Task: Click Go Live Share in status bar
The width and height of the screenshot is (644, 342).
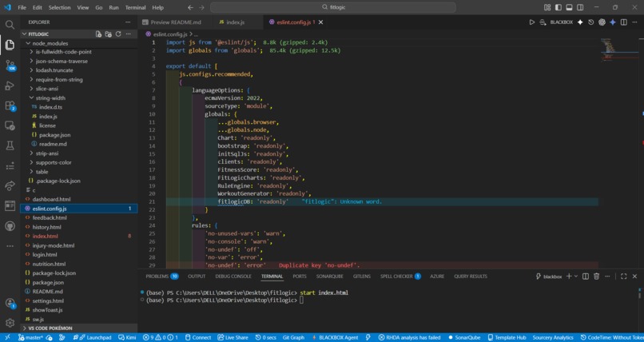Action: (233, 337)
